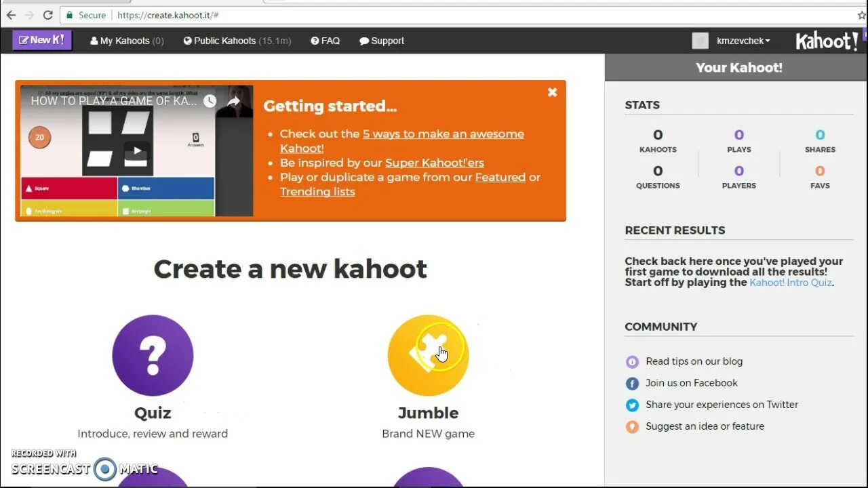This screenshot has height=488, width=868.
Task: Click the Quiz label text
Action: pos(153,413)
